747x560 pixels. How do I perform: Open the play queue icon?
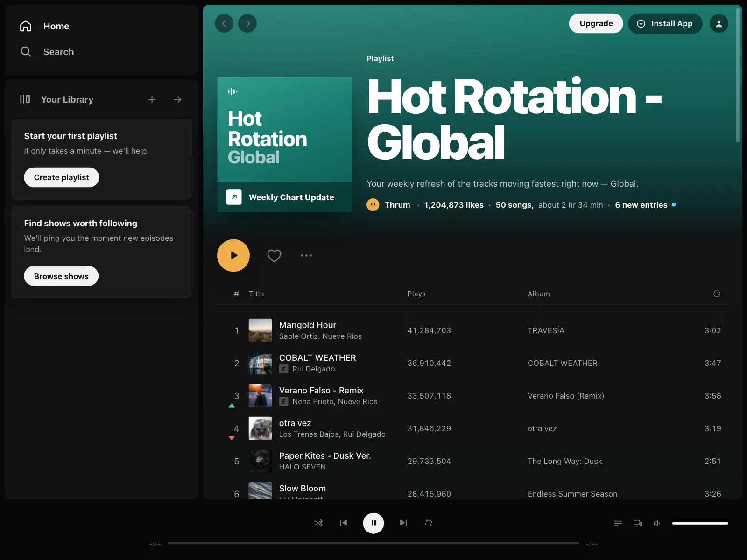(618, 523)
